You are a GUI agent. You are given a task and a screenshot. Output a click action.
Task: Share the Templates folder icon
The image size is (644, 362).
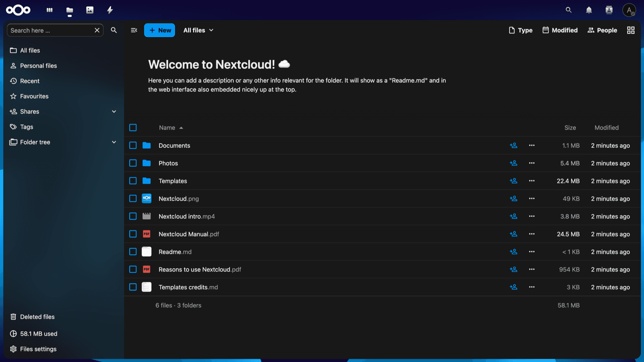[x=514, y=181]
